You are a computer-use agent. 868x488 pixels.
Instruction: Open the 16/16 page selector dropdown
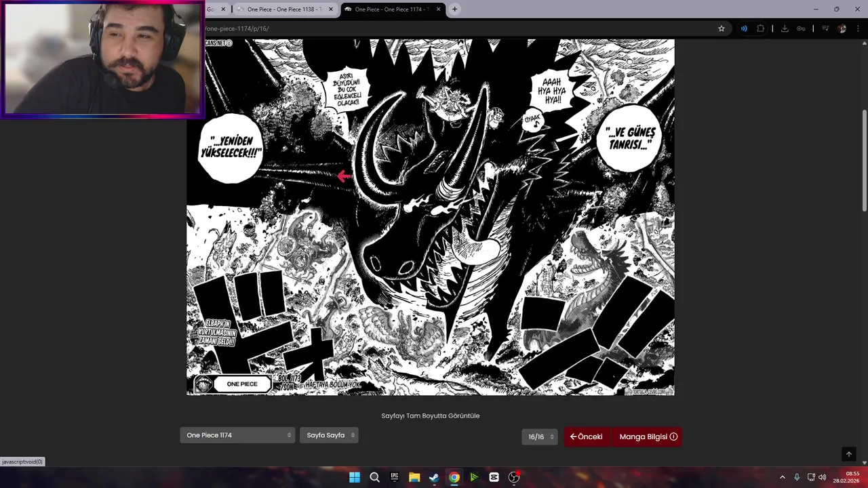tap(540, 436)
